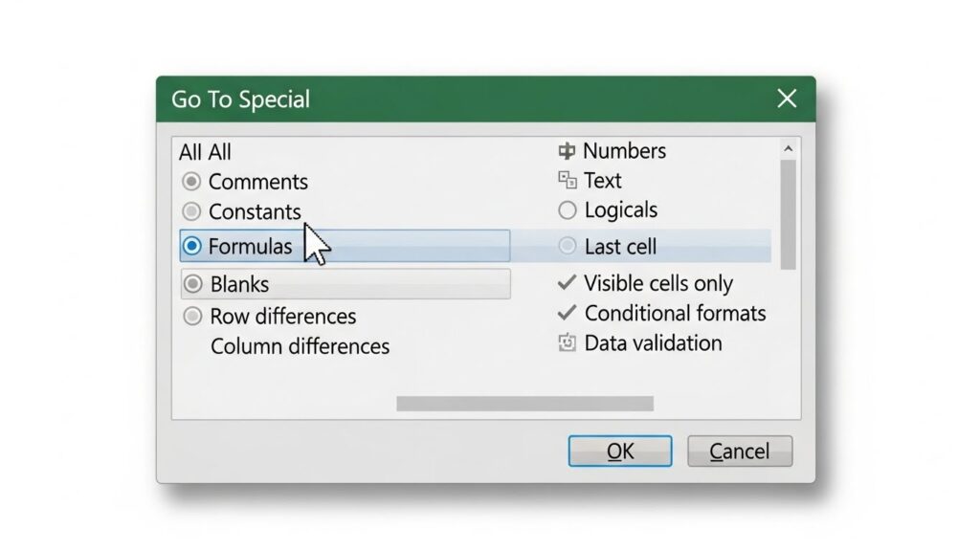Click the Column differences option
980x551 pixels.
[300, 346]
